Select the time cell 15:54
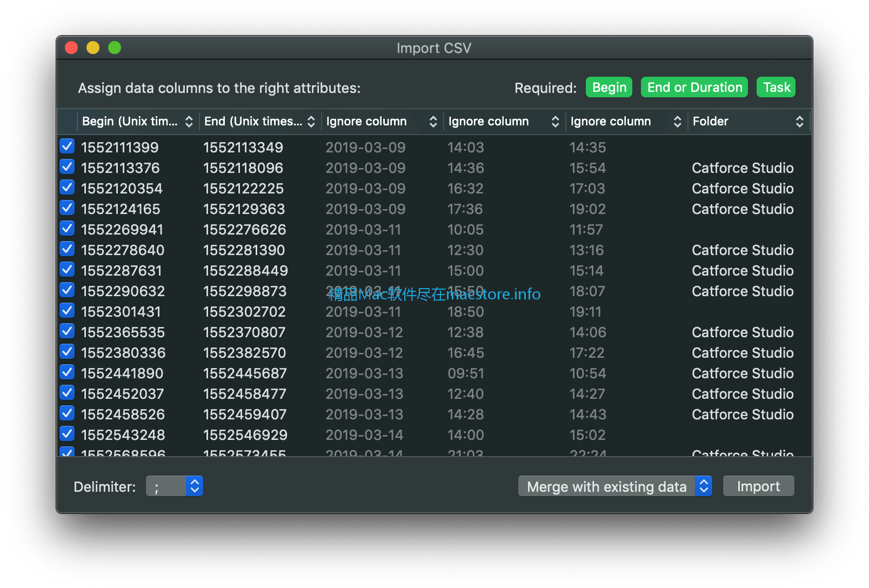This screenshot has height=588, width=869. point(588,168)
